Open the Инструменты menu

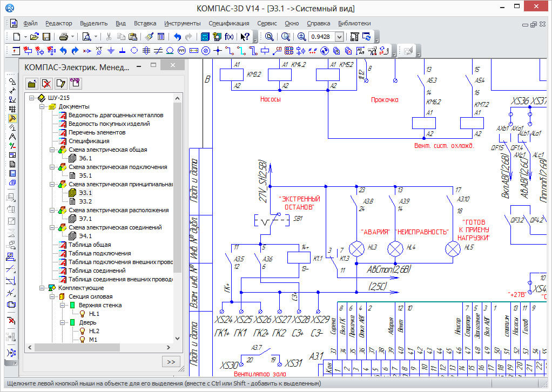(182, 23)
